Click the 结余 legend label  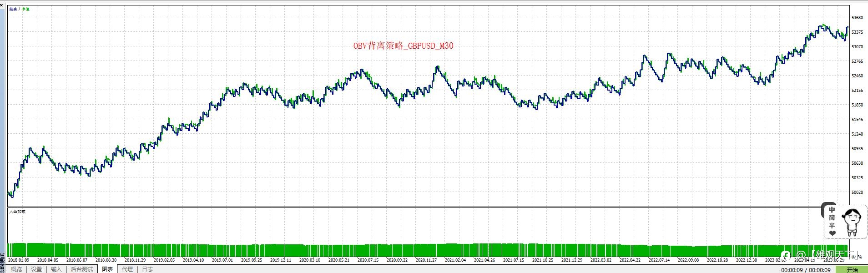tap(13, 9)
